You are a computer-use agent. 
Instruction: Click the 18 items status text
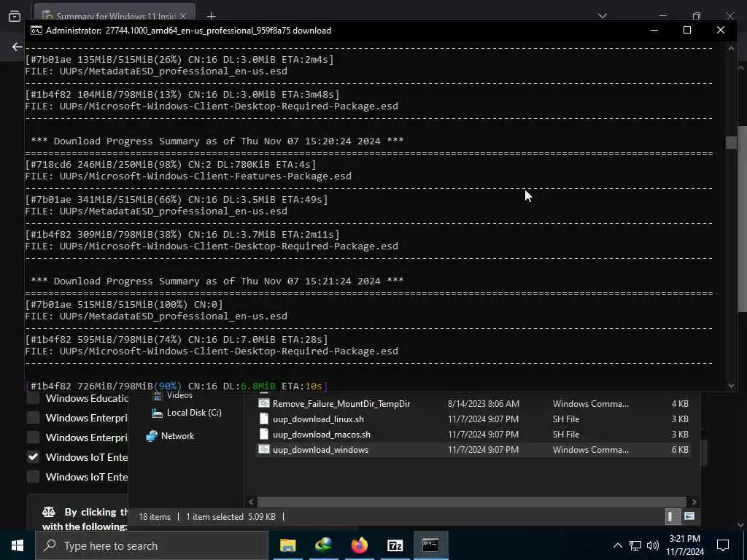(155, 517)
